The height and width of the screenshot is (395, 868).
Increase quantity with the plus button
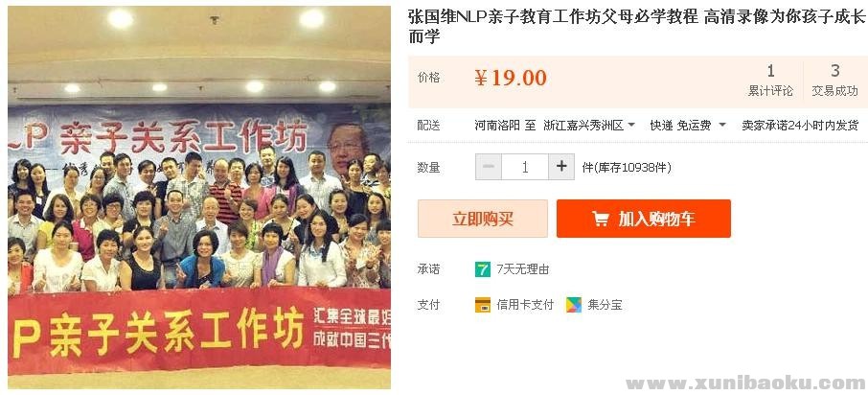(x=561, y=167)
